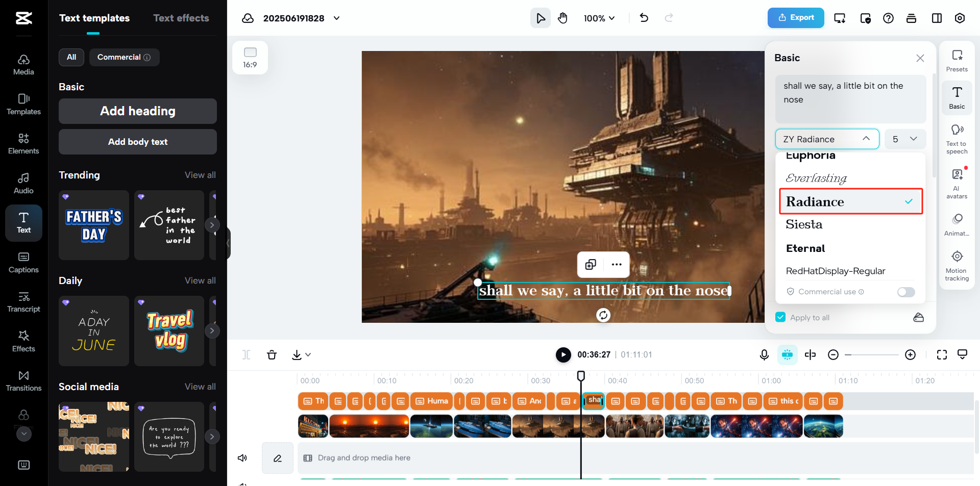The height and width of the screenshot is (486, 980).
Task: Toggle the split layout view icon
Action: [x=937, y=18]
